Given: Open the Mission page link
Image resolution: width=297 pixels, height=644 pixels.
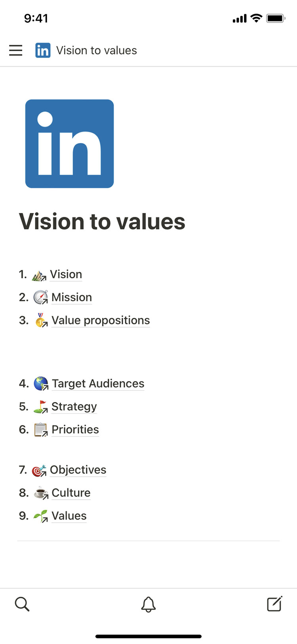Looking at the screenshot, I should [72, 297].
